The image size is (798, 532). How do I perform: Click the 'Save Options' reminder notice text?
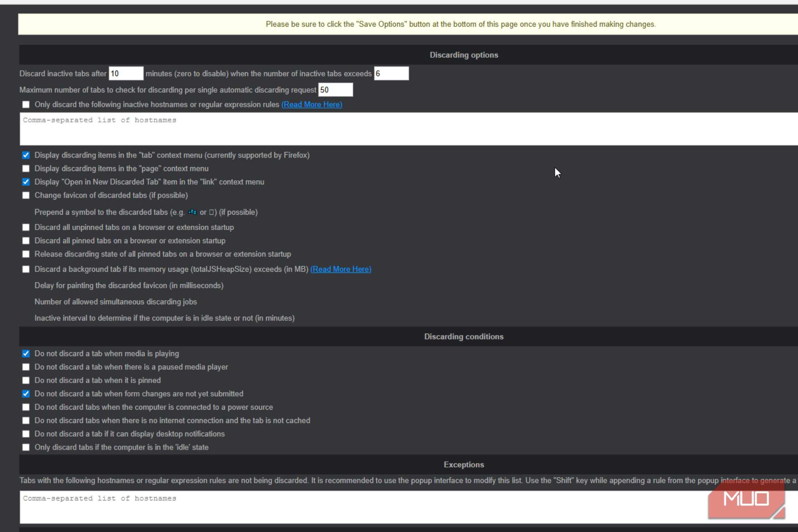coord(461,24)
